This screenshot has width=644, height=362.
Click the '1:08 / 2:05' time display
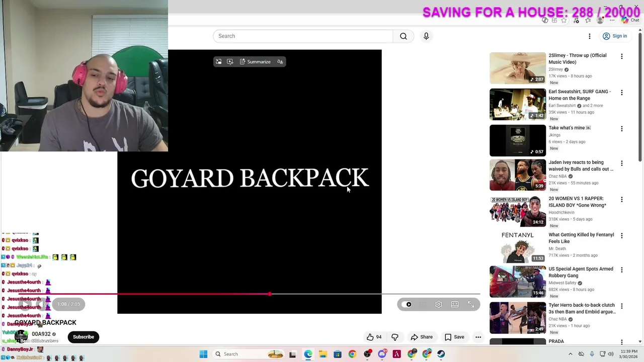coord(69,304)
